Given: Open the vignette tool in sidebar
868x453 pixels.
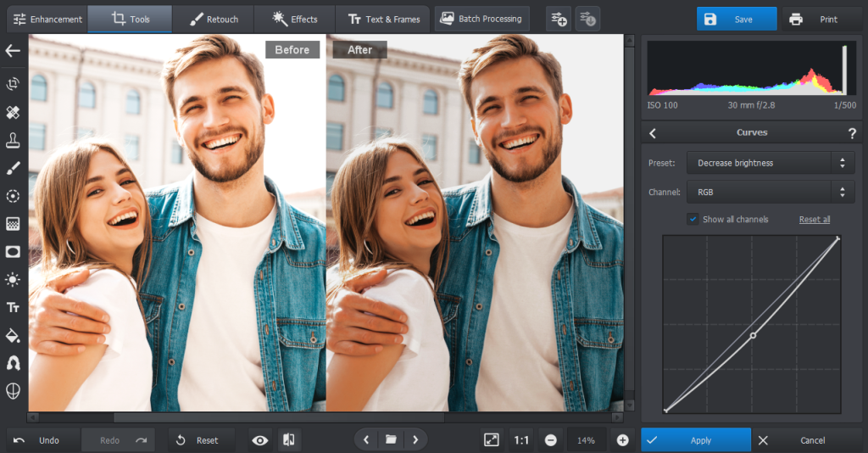Looking at the screenshot, I should (x=13, y=251).
